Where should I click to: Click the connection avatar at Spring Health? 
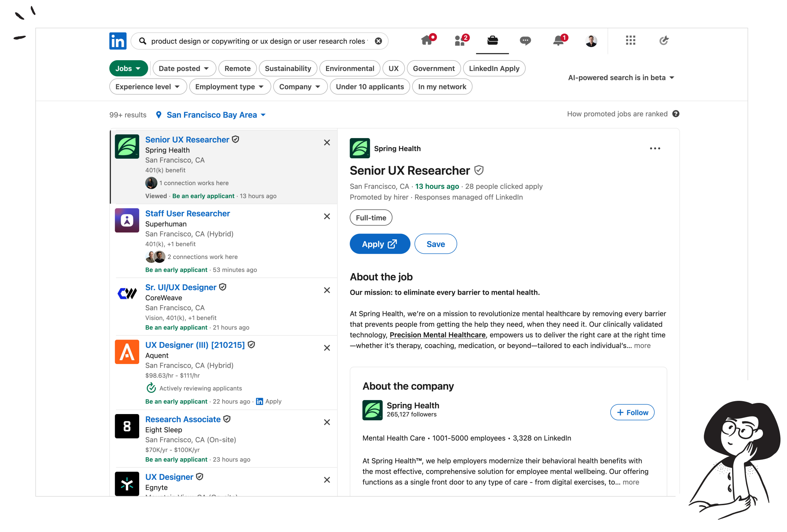tap(151, 183)
